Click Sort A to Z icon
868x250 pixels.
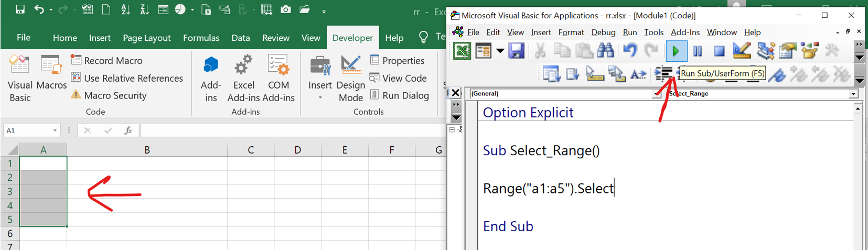pyautogui.click(x=125, y=9)
